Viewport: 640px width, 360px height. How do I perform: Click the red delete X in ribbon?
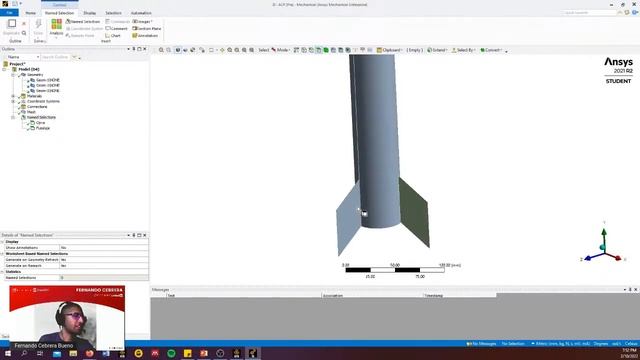24,23
